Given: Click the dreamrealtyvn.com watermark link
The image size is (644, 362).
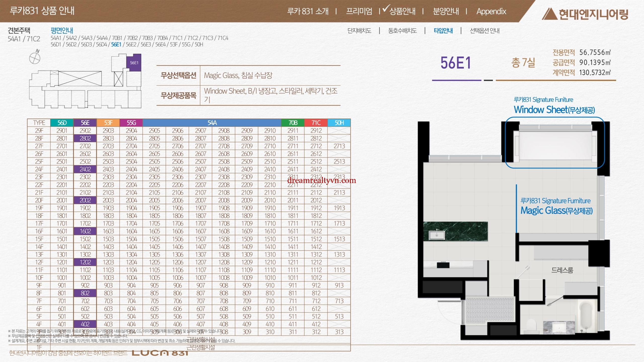Looking at the screenshot, I should [x=321, y=180].
